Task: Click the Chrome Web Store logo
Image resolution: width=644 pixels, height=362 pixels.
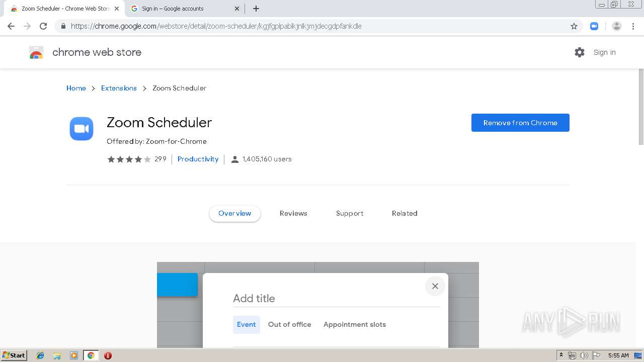Action: [36, 52]
